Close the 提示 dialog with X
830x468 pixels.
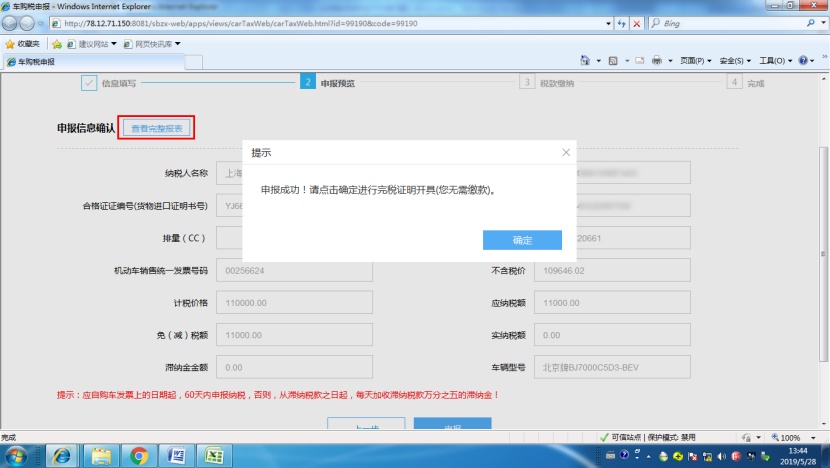click(x=566, y=152)
